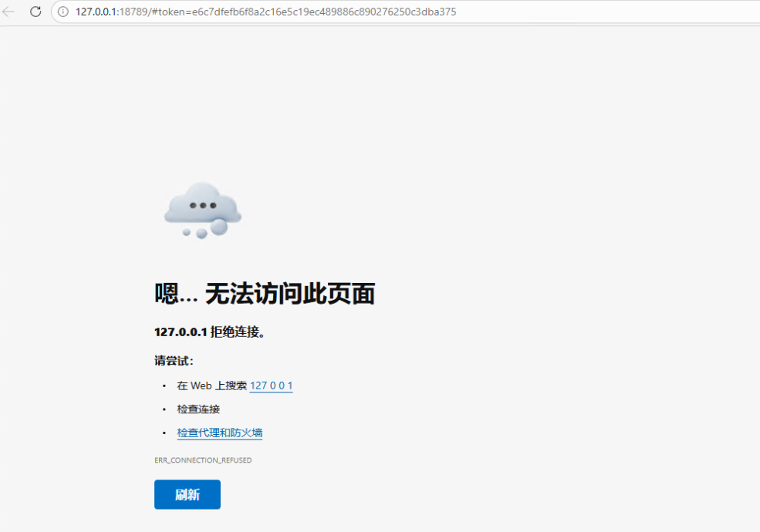Screen dimensions: 760x532
Task: Click the heading 嗯… 无法访问此页面
Action: pos(265,294)
